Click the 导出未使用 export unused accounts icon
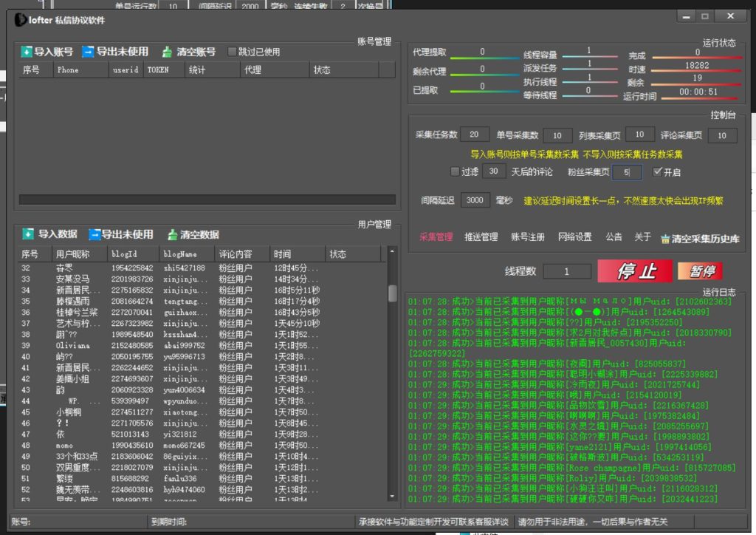The image size is (756, 535). pyautogui.click(x=86, y=51)
